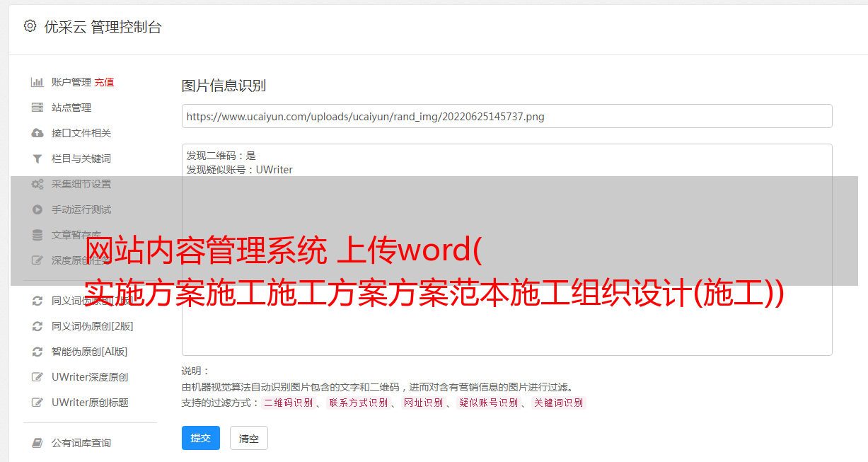Click the edit icon for UWriter原创标题

tap(37, 403)
